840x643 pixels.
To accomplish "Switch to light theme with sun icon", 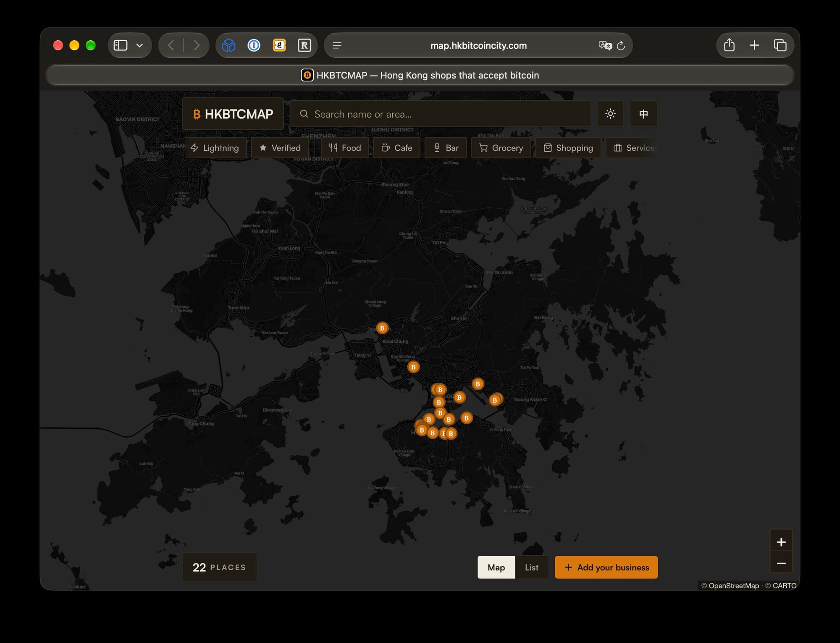I will [610, 114].
